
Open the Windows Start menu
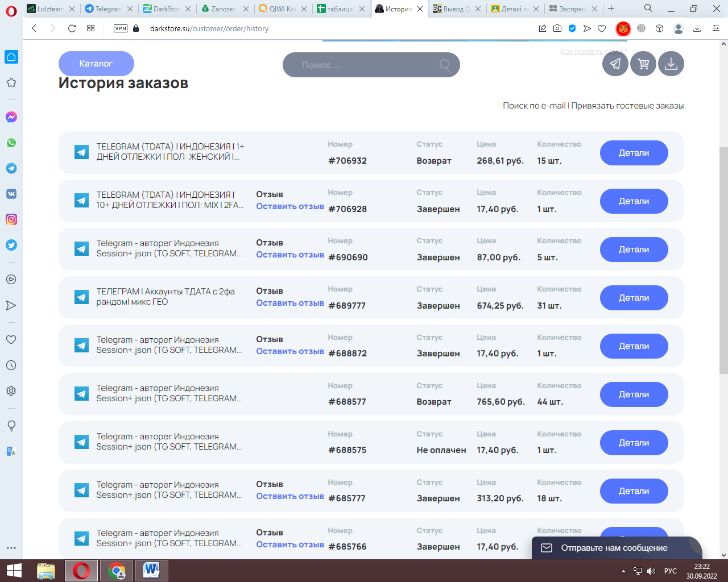pos(14,571)
